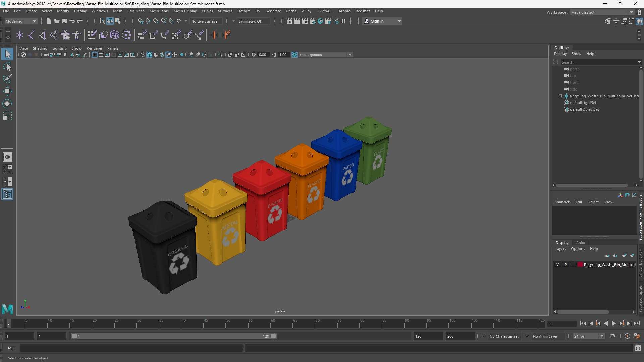
Task: Open the viewport Shading menu
Action: point(40,48)
